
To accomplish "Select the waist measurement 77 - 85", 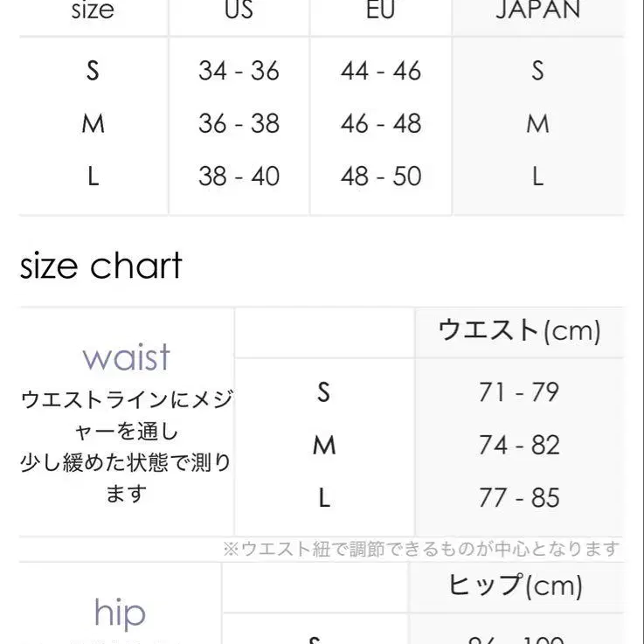I will 518,498.
